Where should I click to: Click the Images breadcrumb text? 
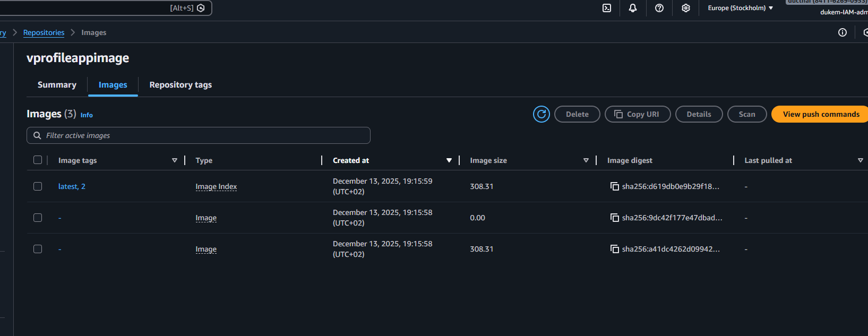(94, 32)
